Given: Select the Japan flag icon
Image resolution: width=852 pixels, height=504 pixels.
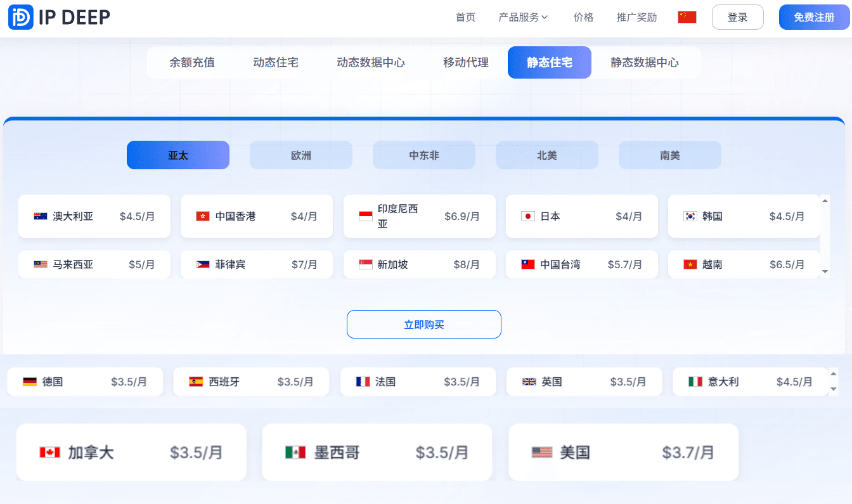Looking at the screenshot, I should coord(527,216).
